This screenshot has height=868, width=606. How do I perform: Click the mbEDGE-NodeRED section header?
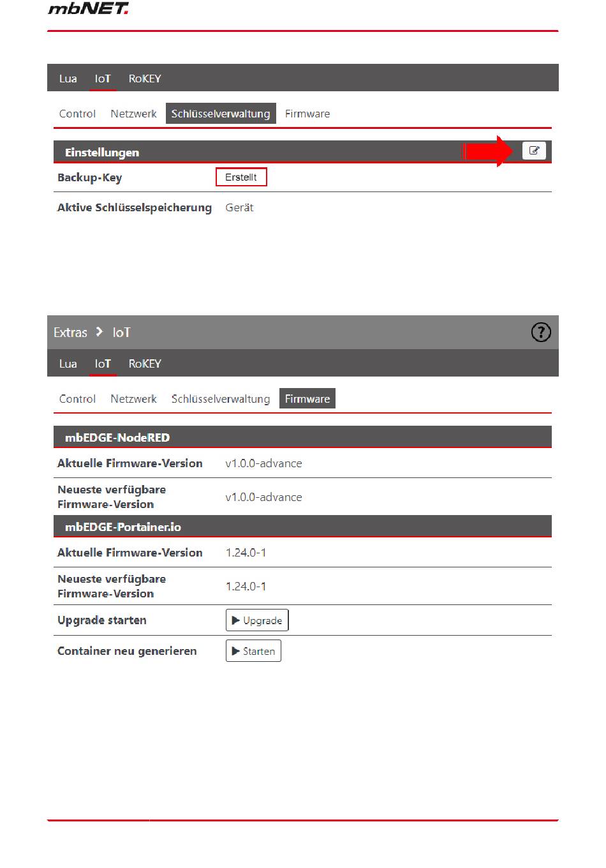tap(302, 437)
